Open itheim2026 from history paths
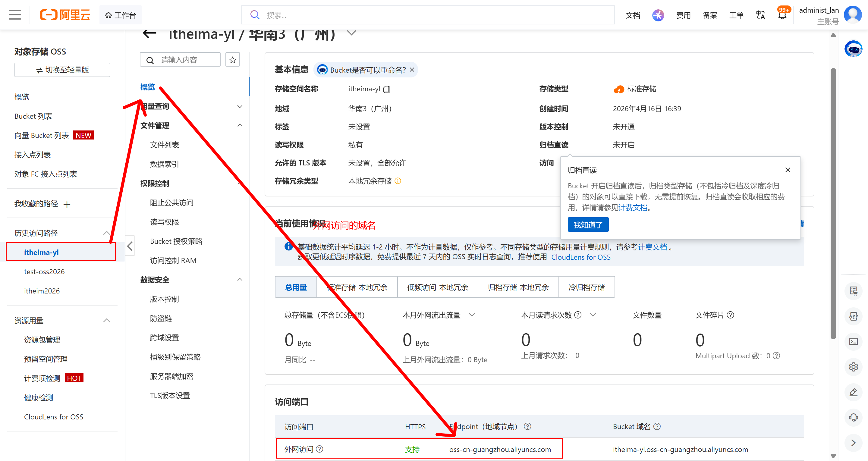The image size is (868, 461). coord(42,291)
